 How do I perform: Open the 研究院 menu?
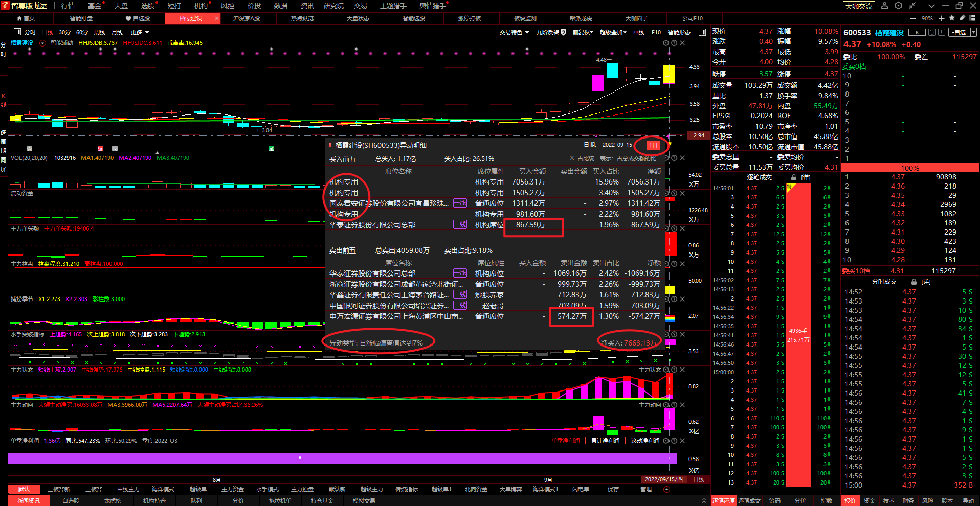tap(333, 6)
